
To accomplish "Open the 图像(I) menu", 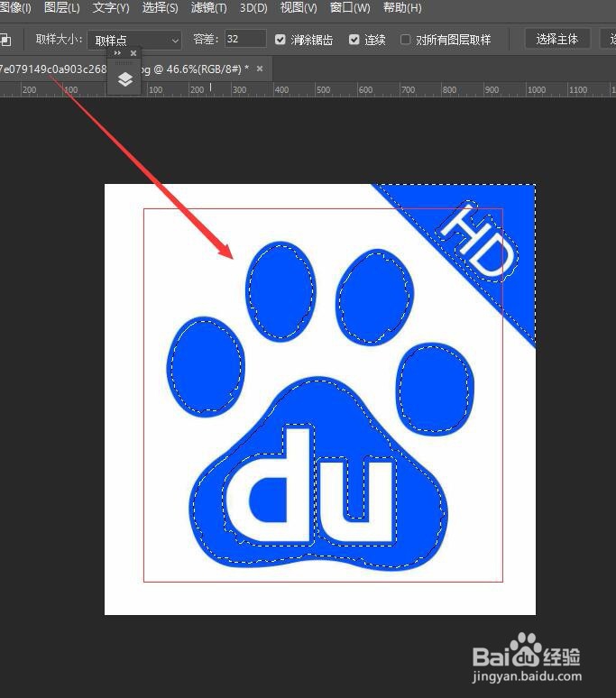I will (15, 7).
